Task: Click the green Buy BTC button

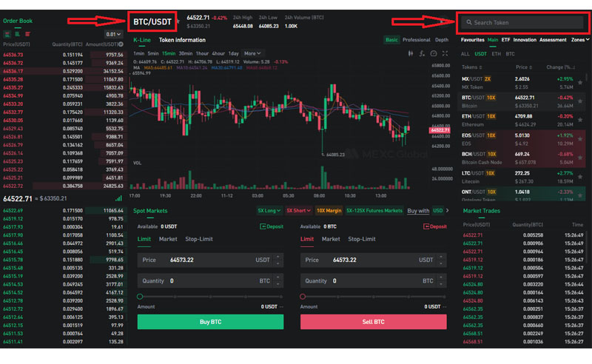Action: pos(210,322)
